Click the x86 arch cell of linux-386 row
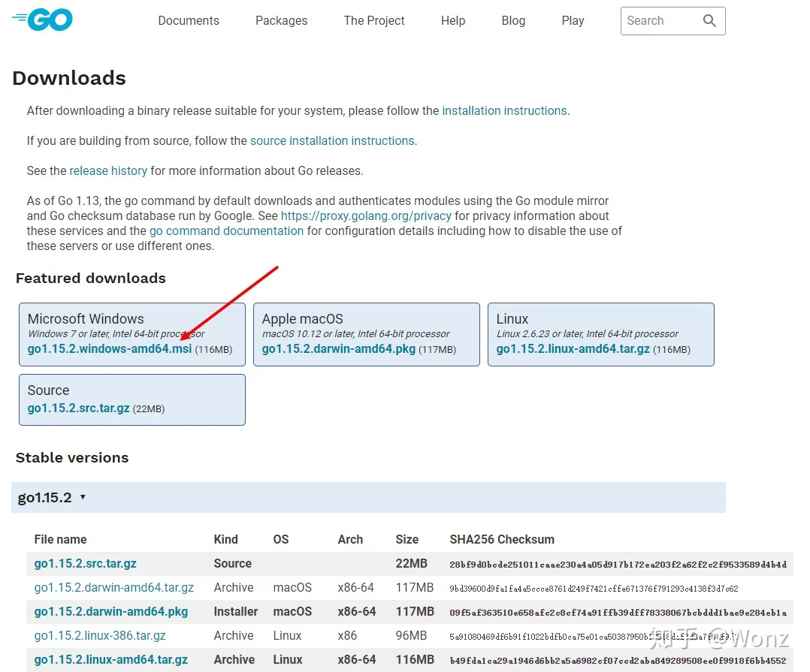Image resolution: width=810 pixels, height=672 pixels. [x=347, y=636]
